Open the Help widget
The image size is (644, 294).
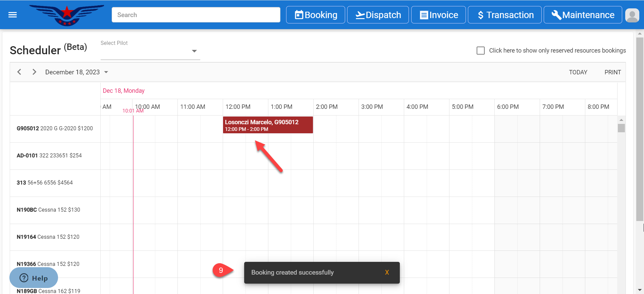tap(34, 278)
